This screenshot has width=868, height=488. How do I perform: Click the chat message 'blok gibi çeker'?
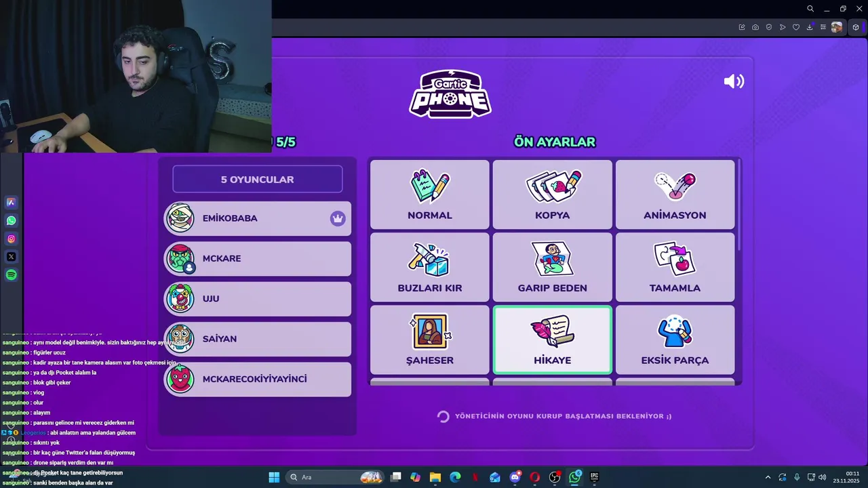pyautogui.click(x=52, y=383)
